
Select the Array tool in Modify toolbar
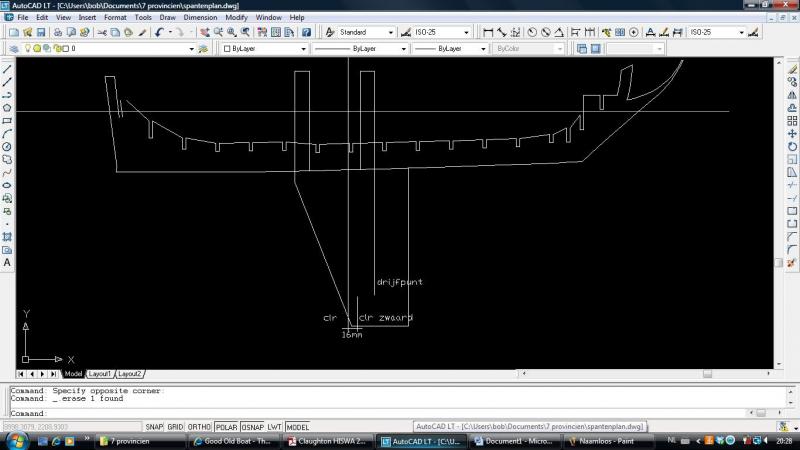coord(792,121)
